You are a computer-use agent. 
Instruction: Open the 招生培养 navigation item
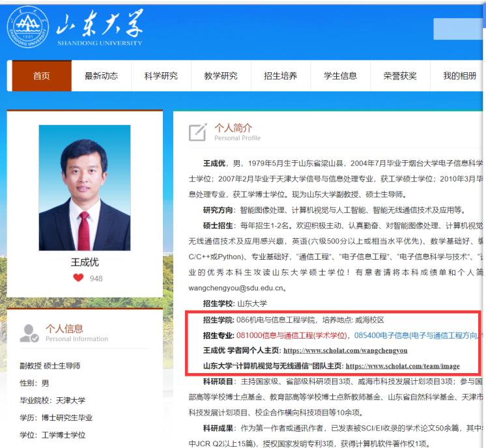coord(281,76)
